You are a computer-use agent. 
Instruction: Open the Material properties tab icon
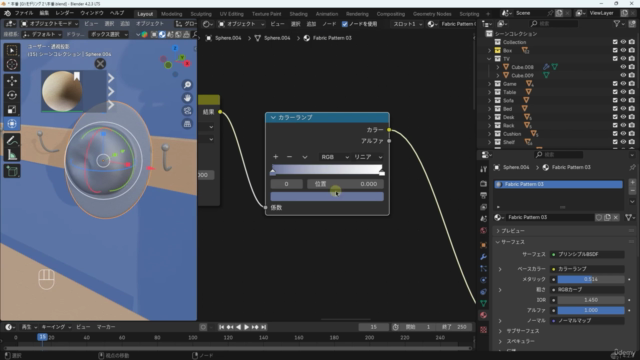point(483,315)
